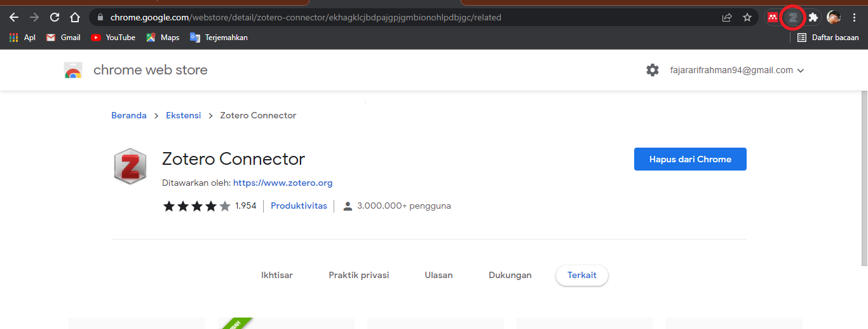Screen dimensions: 868x329
Task: Open the Produktivitas category link
Action: click(299, 206)
